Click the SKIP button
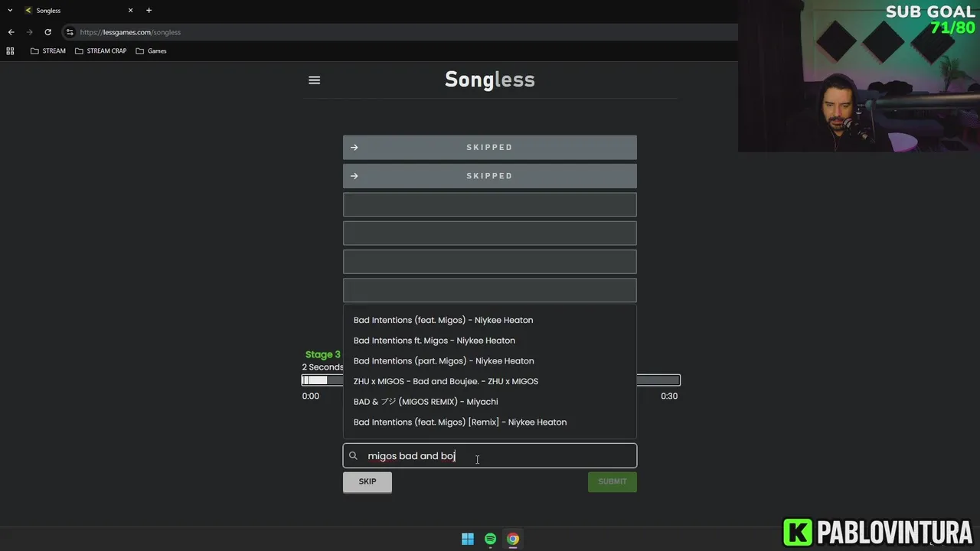 click(367, 481)
